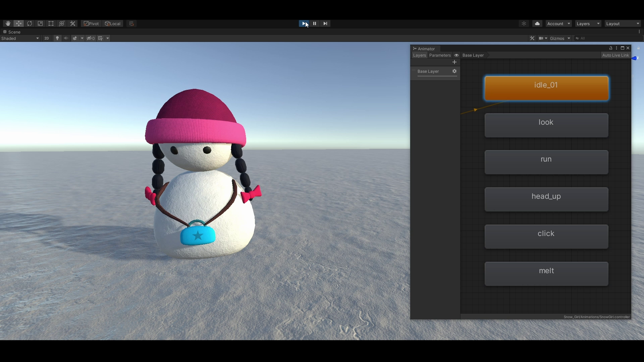
Task: Switch to Animator Parameters tab
Action: pos(440,55)
